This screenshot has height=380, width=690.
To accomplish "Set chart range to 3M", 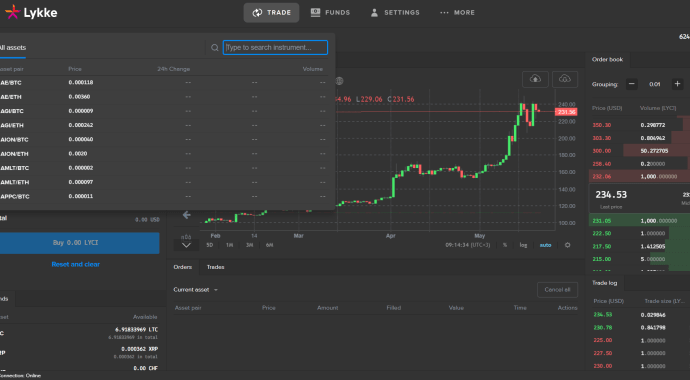I will (x=249, y=245).
